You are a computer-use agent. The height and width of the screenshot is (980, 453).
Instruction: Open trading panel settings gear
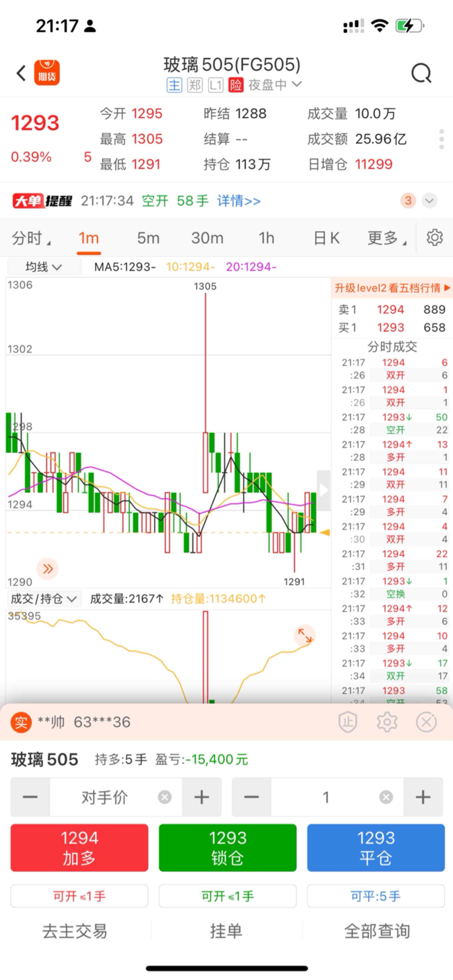point(387,722)
